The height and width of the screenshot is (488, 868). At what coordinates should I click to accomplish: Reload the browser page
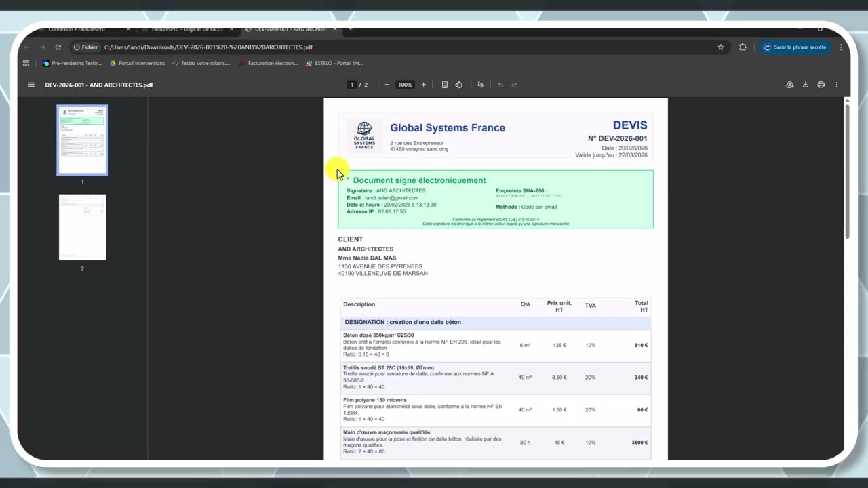coord(58,47)
